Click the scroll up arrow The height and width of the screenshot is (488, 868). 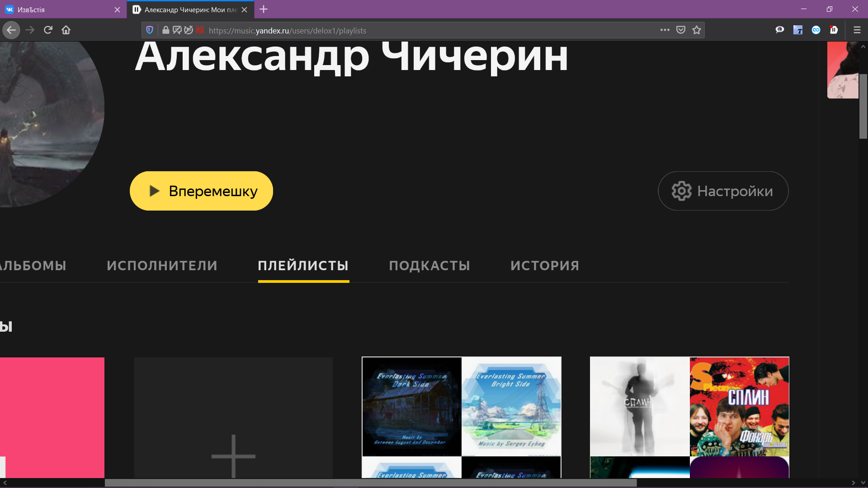click(x=863, y=46)
